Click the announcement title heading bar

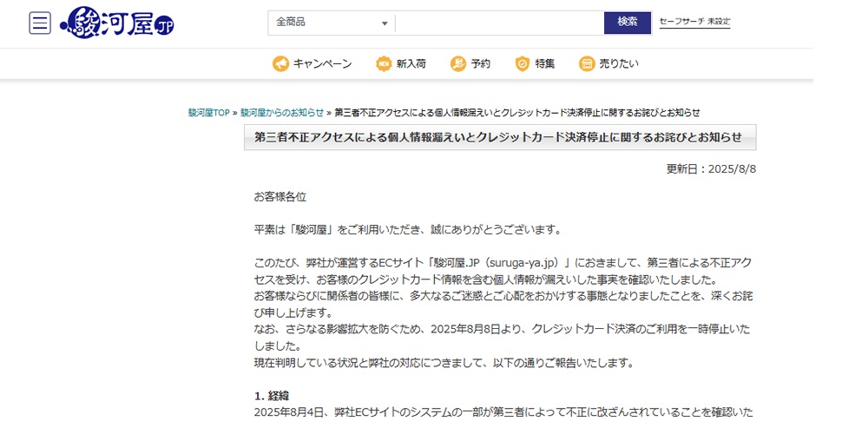point(500,137)
